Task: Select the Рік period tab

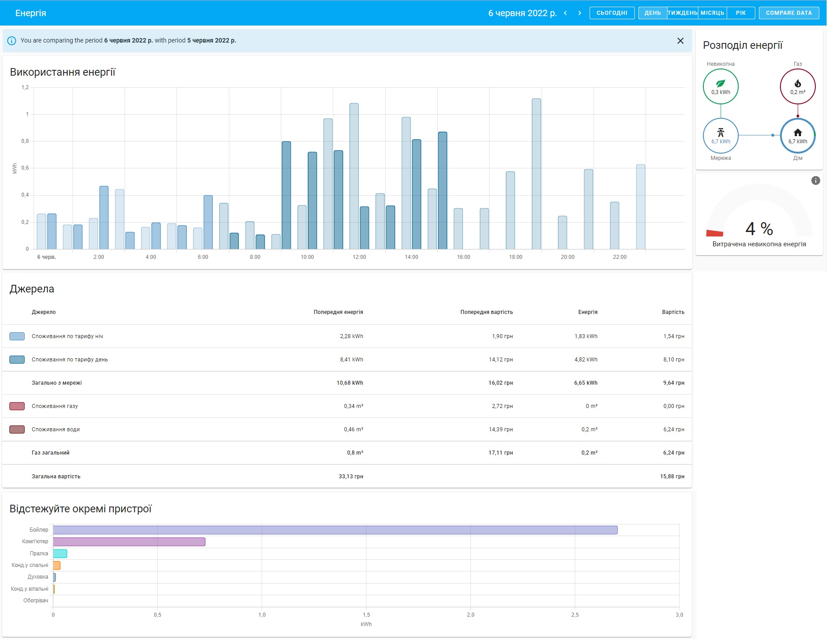Action: [741, 13]
